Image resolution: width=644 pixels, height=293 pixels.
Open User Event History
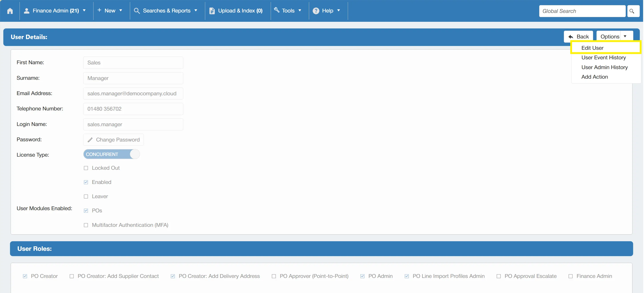click(x=604, y=58)
